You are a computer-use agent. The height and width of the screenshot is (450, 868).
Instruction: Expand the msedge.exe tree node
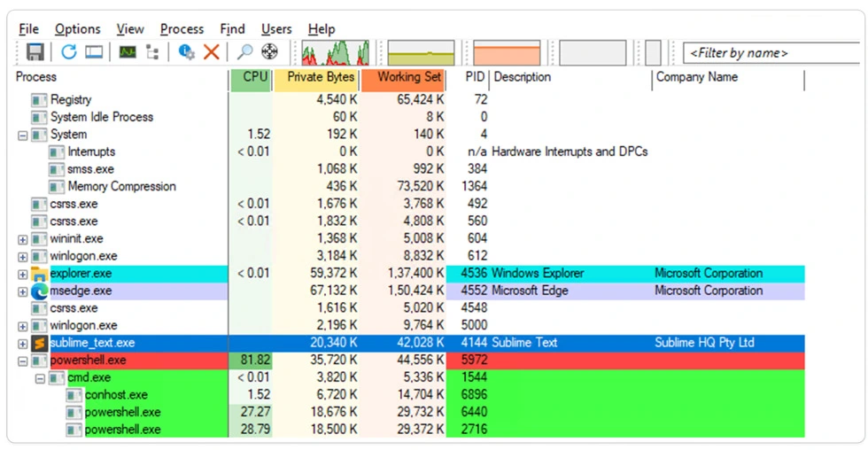pyautogui.click(x=23, y=291)
